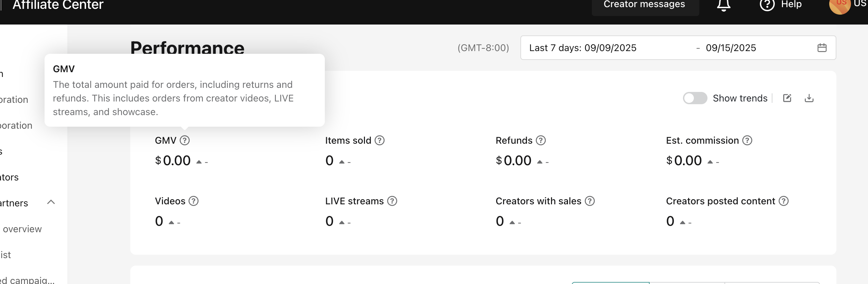Open the Help link in header
The width and height of the screenshot is (868, 284).
pyautogui.click(x=781, y=5)
